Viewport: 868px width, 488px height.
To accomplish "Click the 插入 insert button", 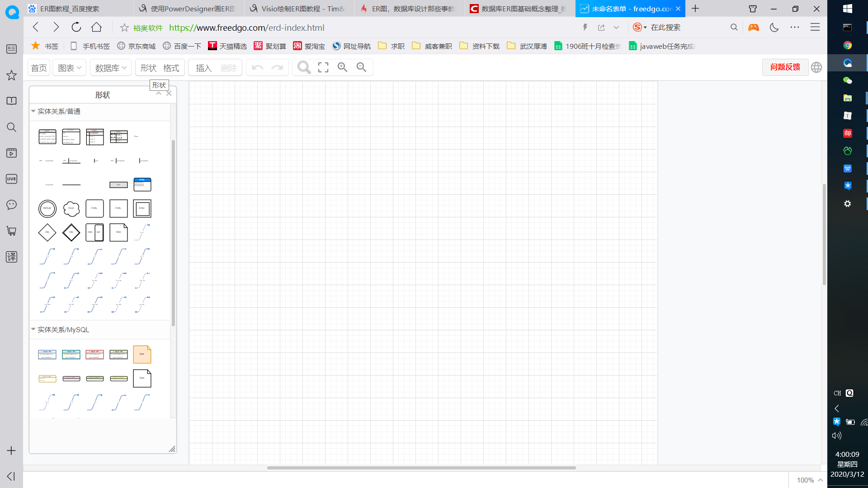I will coord(203,68).
